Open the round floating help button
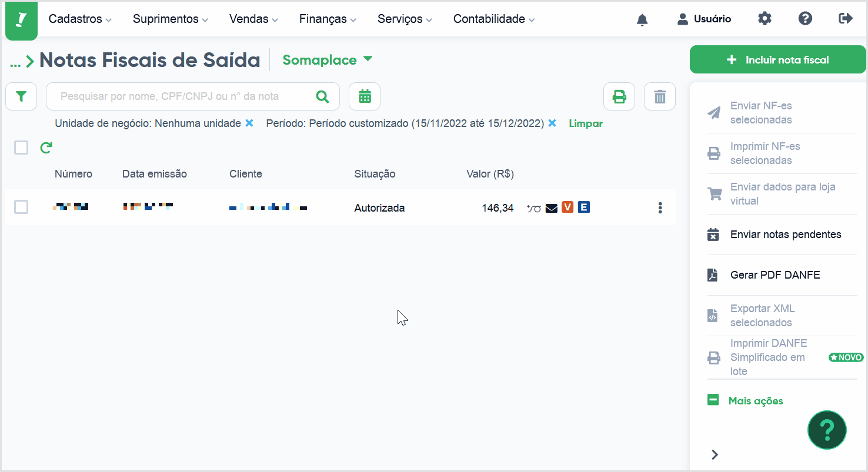This screenshot has height=472, width=868. pyautogui.click(x=827, y=430)
